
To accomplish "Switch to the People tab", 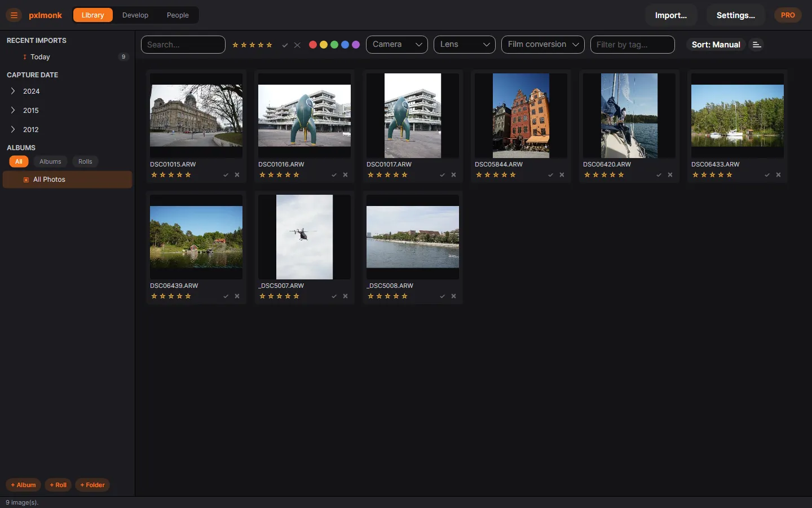I will (178, 15).
